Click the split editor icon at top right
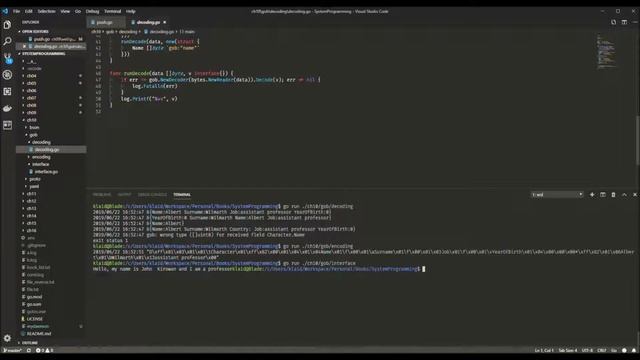Image resolution: width=640 pixels, height=360 pixels. coord(624,22)
